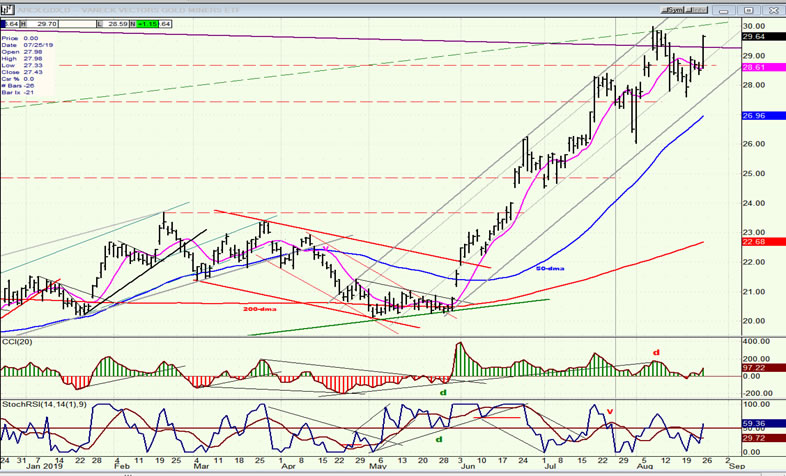The height and width of the screenshot is (476, 786).
Task: Close the gold miners ETF chart window
Action: coord(772,10)
